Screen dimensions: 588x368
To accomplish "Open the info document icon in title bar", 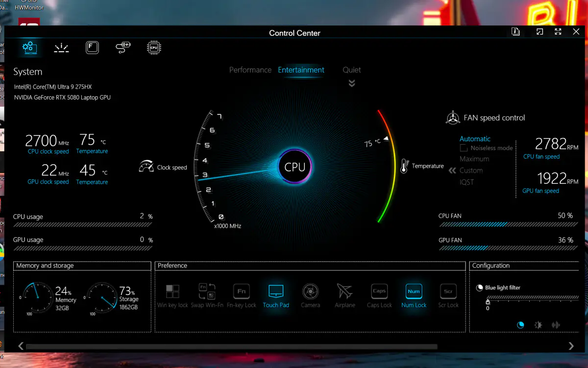I will [x=515, y=31].
